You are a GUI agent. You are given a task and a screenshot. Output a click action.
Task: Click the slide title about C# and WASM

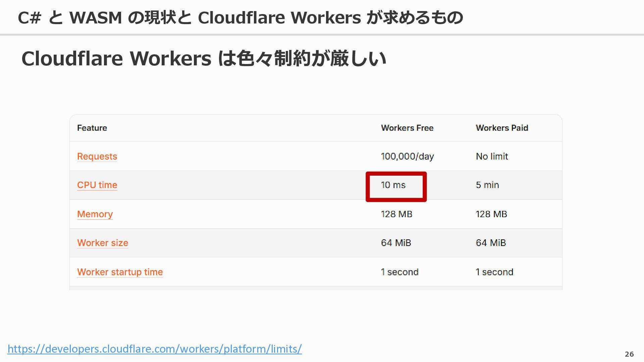tap(240, 17)
